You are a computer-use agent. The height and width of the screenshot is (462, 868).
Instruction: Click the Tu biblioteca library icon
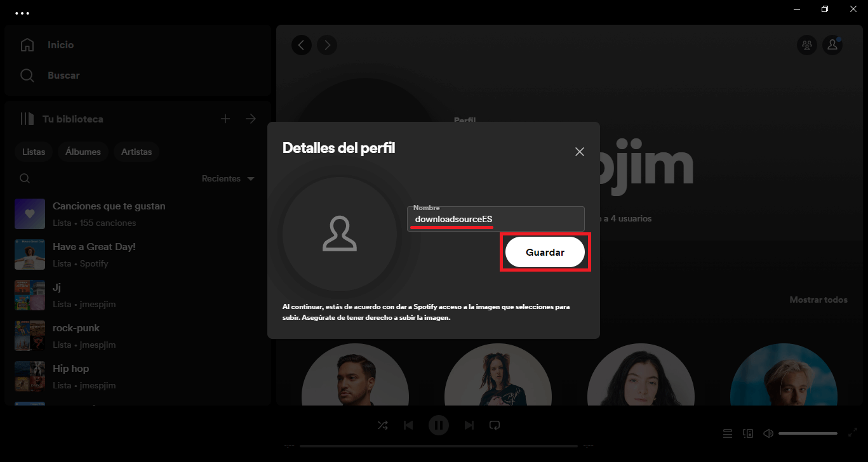tap(27, 119)
